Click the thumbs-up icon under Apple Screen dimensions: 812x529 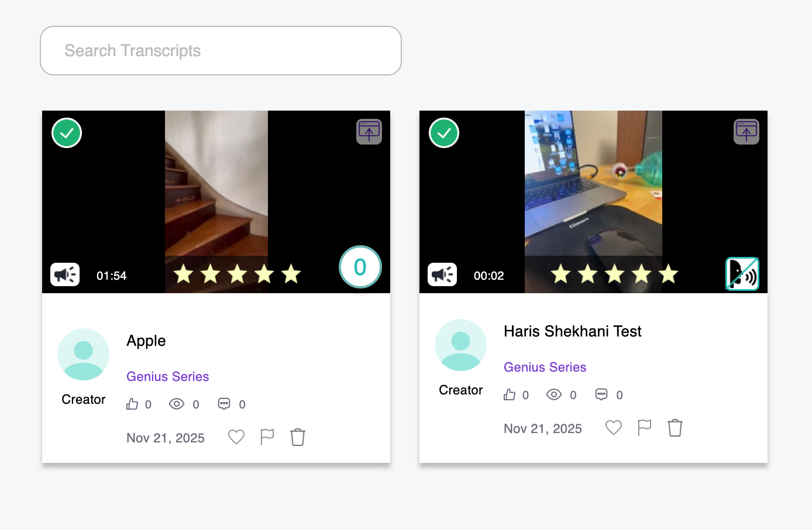click(x=132, y=404)
